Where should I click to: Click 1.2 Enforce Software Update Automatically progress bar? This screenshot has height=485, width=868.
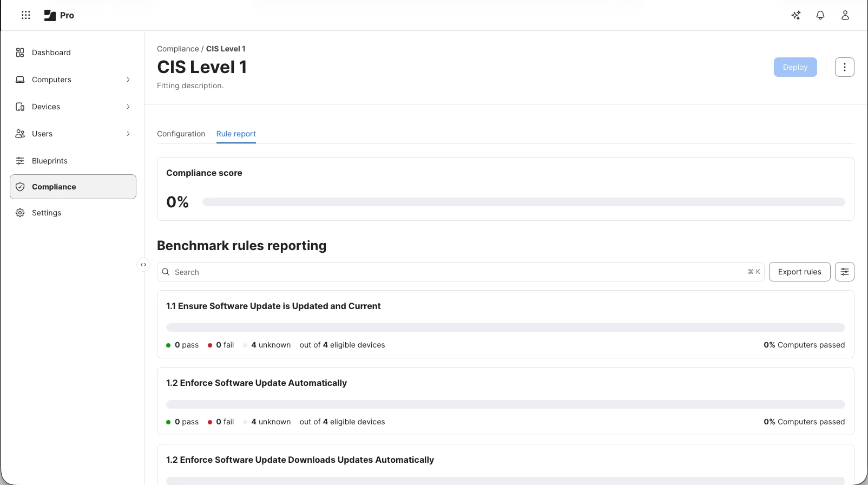tap(505, 404)
